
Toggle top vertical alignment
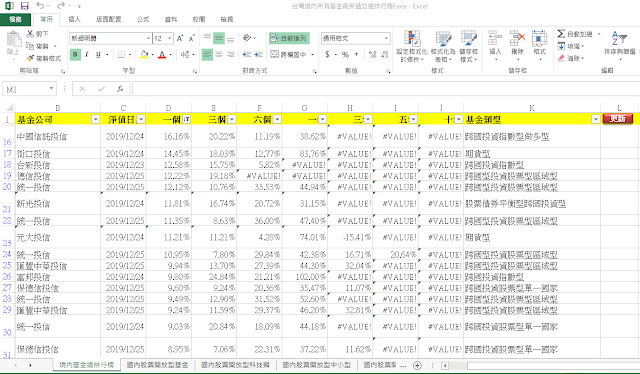pyautogui.click(x=207, y=38)
